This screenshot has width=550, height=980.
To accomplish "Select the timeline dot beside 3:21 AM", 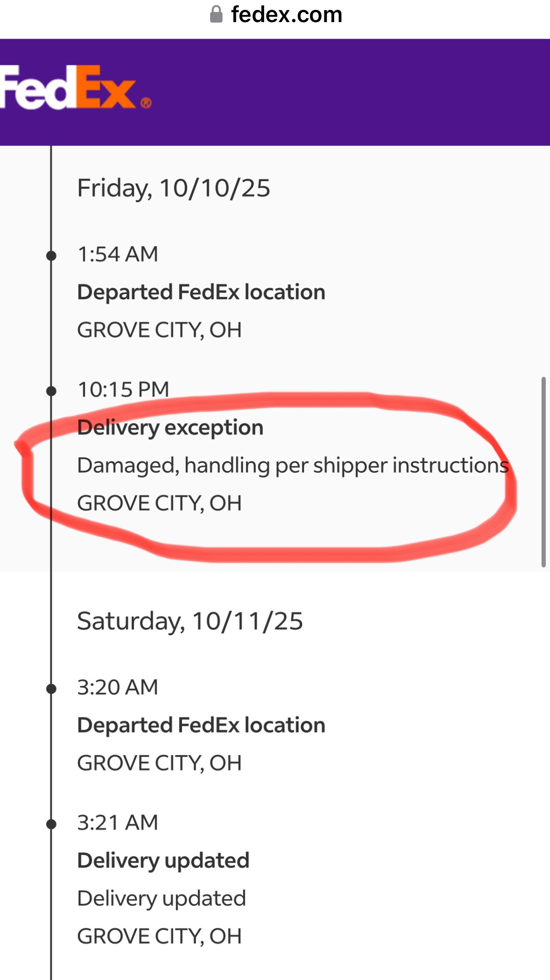I will (51, 824).
